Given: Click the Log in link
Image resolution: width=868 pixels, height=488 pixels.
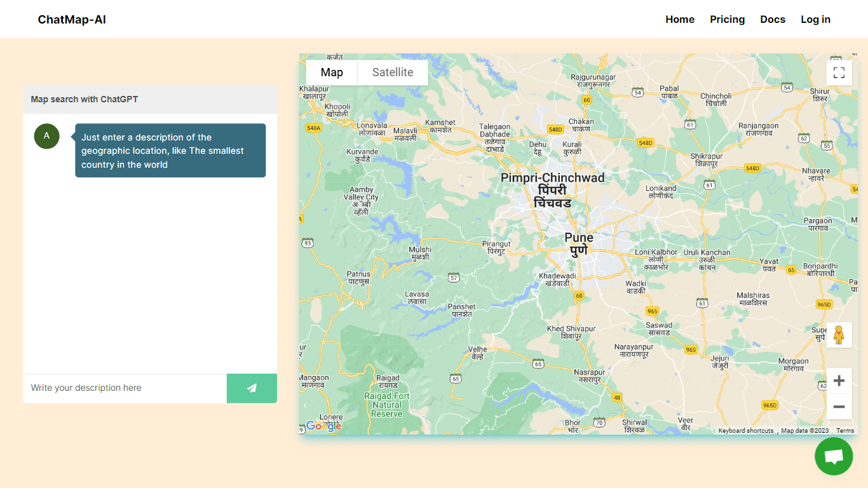Looking at the screenshot, I should click(x=815, y=19).
